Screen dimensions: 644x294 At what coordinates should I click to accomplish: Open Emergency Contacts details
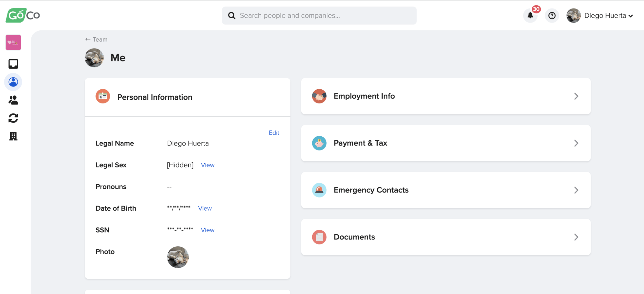click(446, 190)
